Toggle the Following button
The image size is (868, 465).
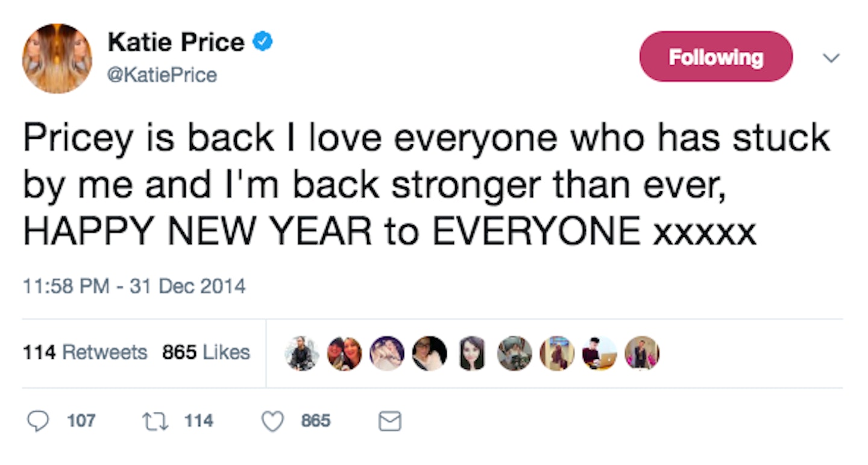[x=715, y=57]
